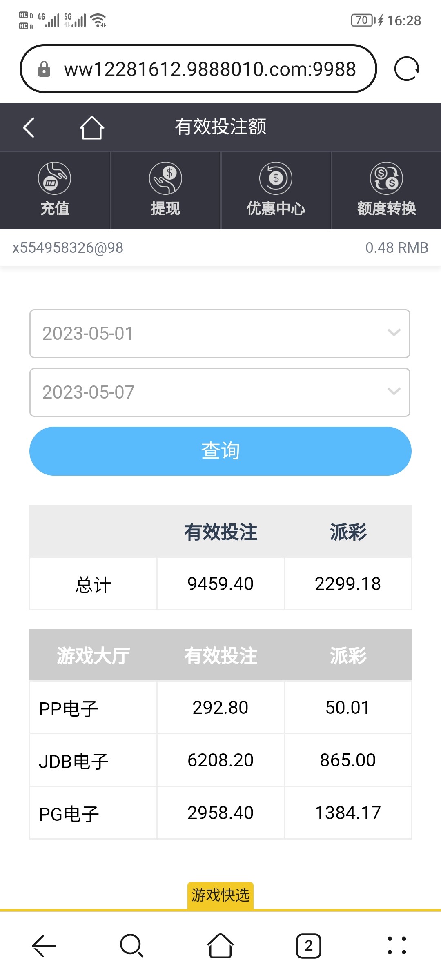This screenshot has width=441, height=980.
Task: Open the browser overflow menu dots
Action: 396,945
